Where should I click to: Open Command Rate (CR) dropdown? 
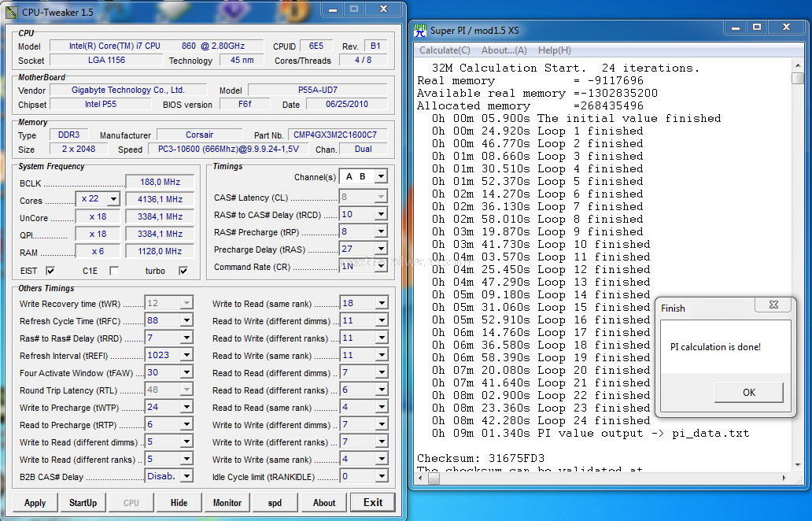point(381,266)
